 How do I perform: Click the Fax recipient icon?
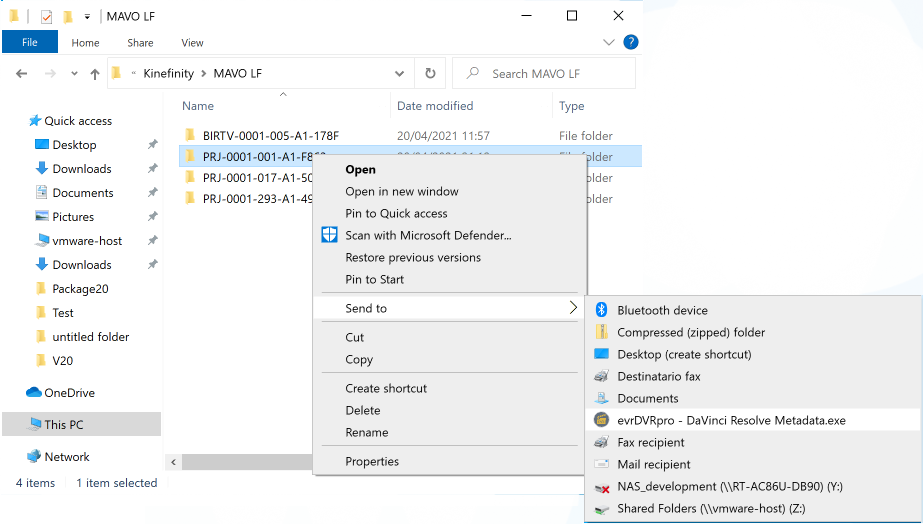click(x=601, y=442)
